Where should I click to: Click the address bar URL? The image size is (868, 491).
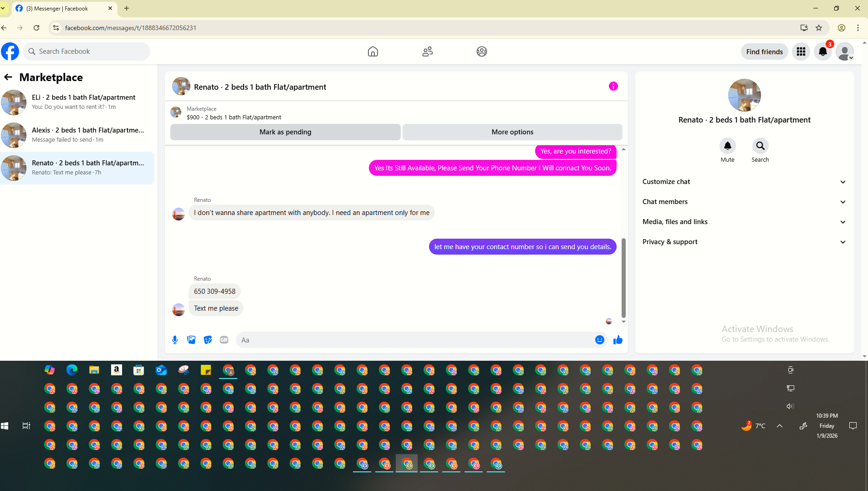point(131,28)
